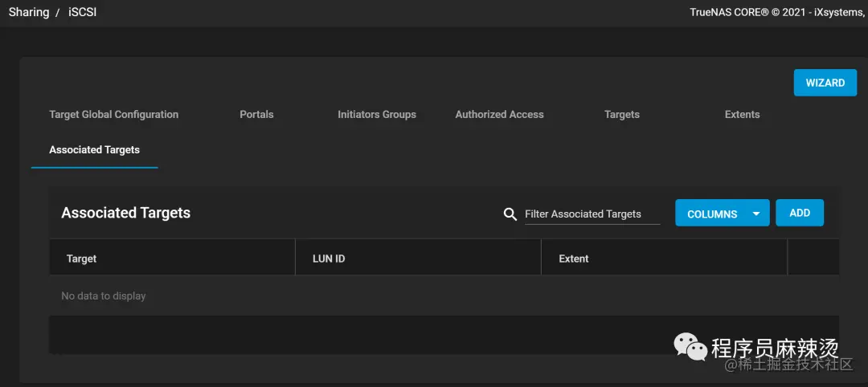Select the Associated Targets tab
Viewport: 868px width, 387px height.
pyautogui.click(x=95, y=150)
